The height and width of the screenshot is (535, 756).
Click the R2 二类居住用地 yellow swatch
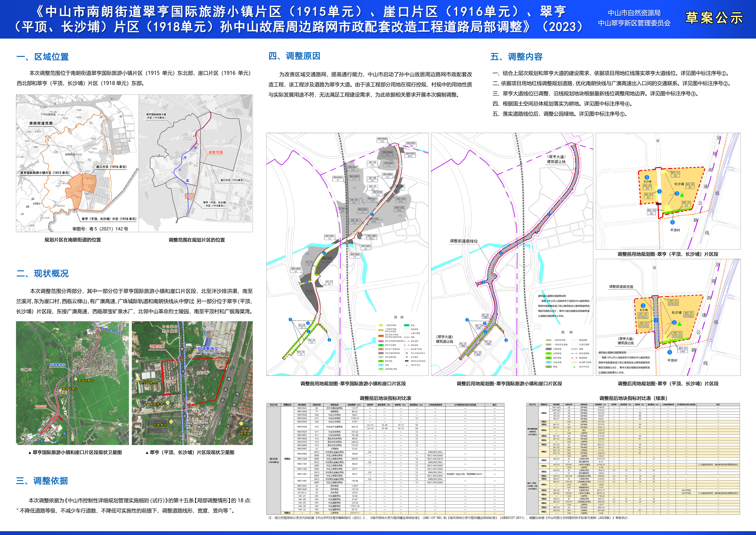pyautogui.click(x=381, y=325)
